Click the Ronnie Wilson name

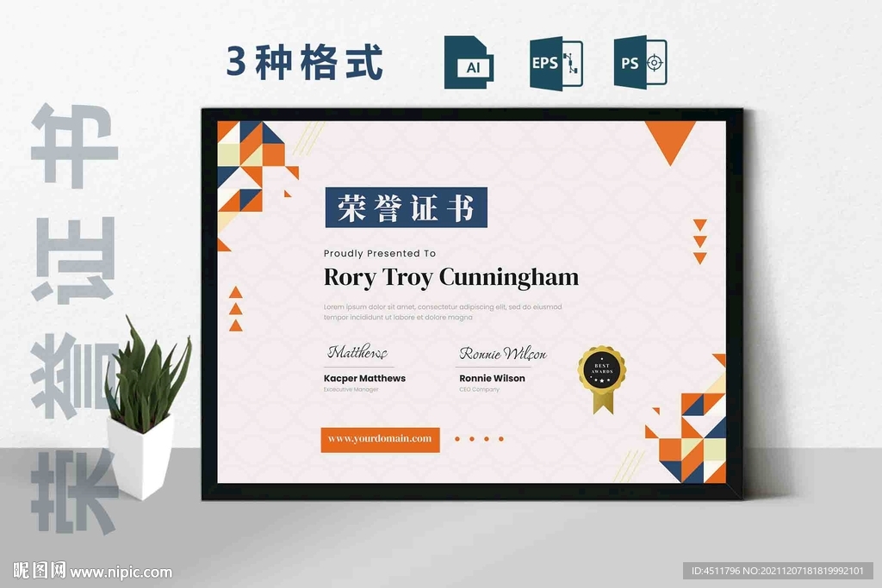click(492, 378)
